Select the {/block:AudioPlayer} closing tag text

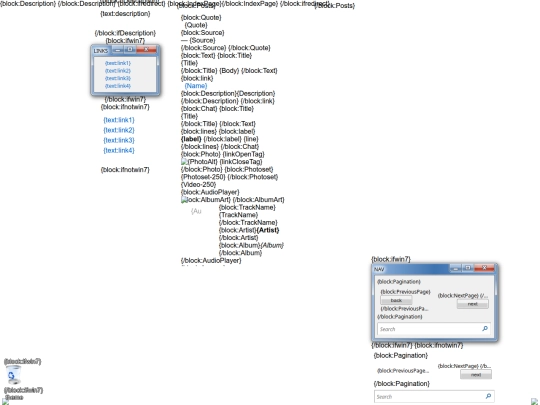[211, 261]
